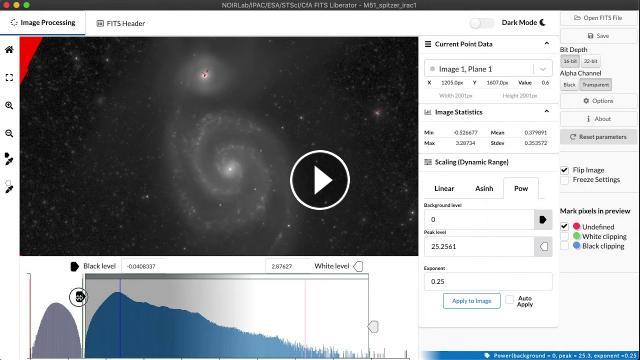Enable the Freeze Settings checkbox
The height and width of the screenshot is (360, 640).
pyautogui.click(x=564, y=180)
